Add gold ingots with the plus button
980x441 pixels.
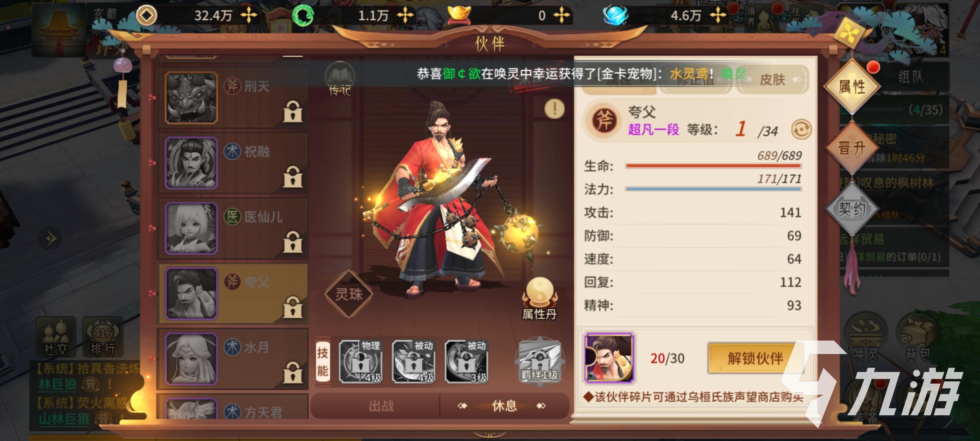click(562, 16)
